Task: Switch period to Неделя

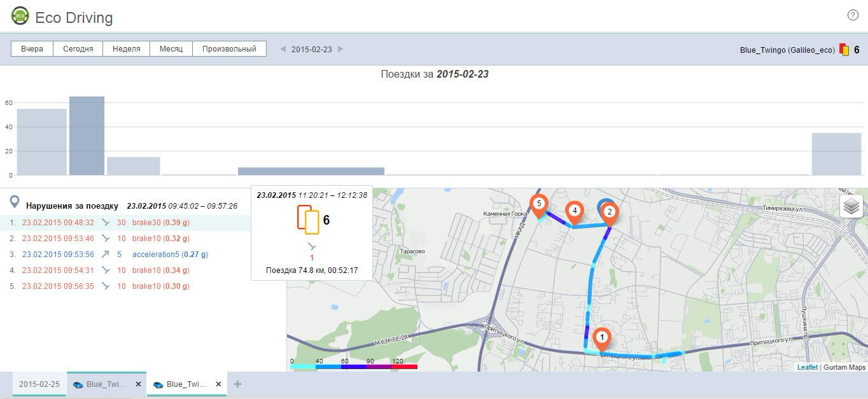Action: [x=126, y=49]
